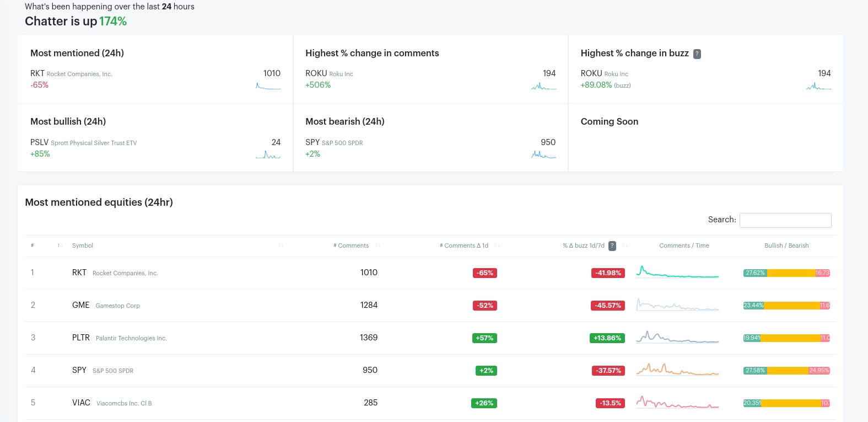Open VIAC comments over time chart

[677, 402]
